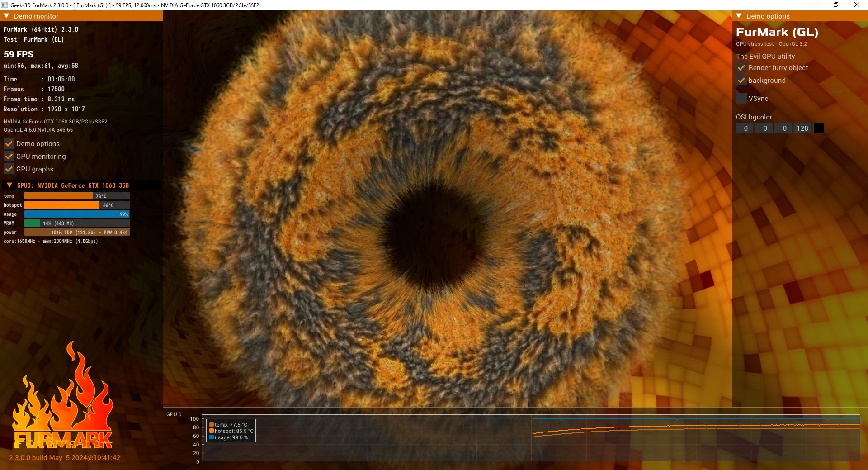Click the graph legend hotspot: 85.5 °C
The width and height of the screenshot is (868, 470).
pos(231,431)
